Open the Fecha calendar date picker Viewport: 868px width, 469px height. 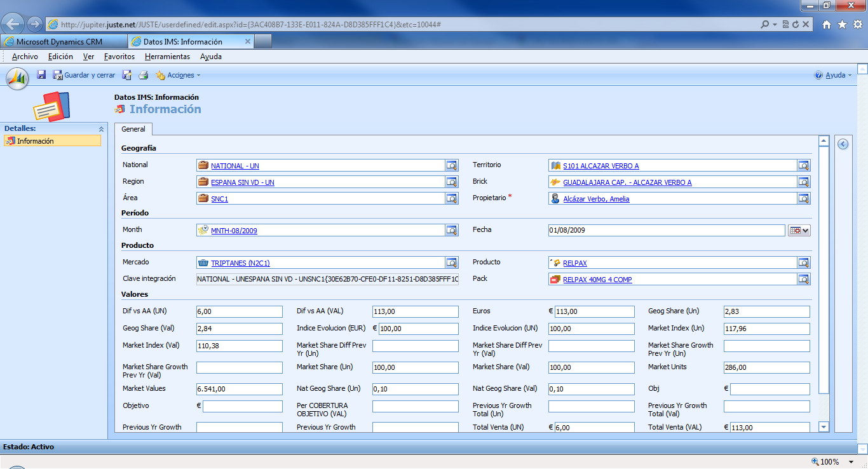[x=799, y=230]
